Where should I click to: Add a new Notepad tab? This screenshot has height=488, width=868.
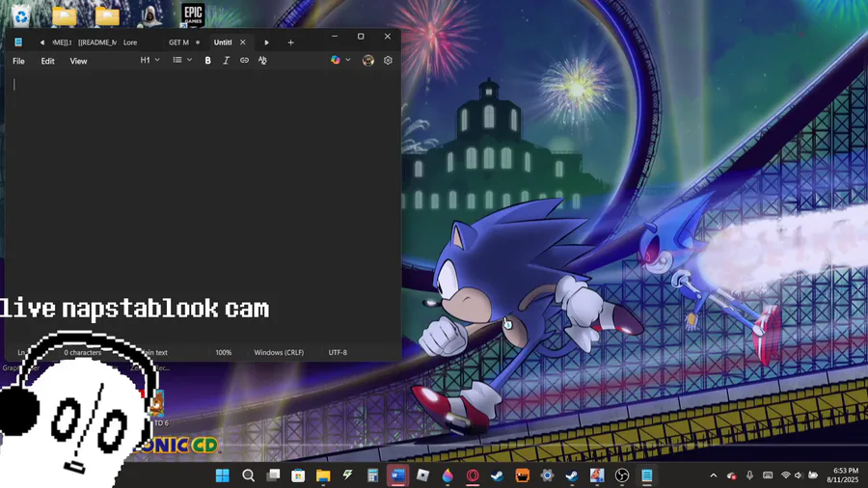tap(290, 42)
